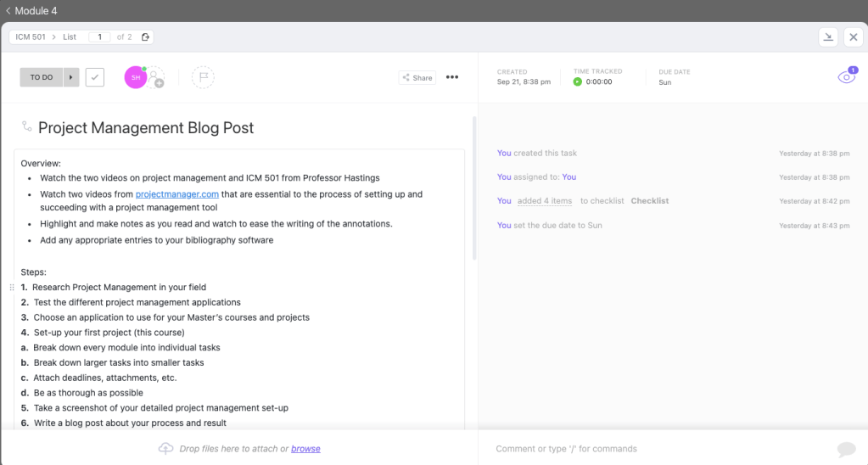Toggle watchers with the eye icon
Screen dimensions: 868x465
(x=846, y=77)
